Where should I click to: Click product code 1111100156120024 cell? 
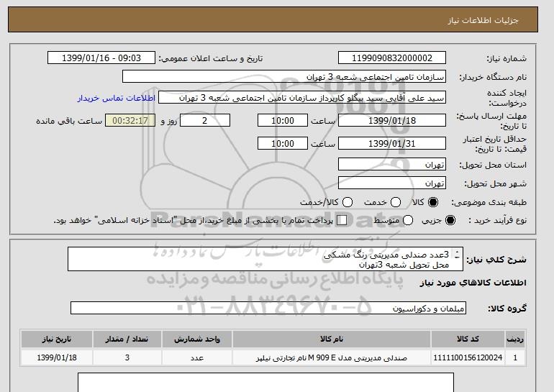(x=468, y=357)
